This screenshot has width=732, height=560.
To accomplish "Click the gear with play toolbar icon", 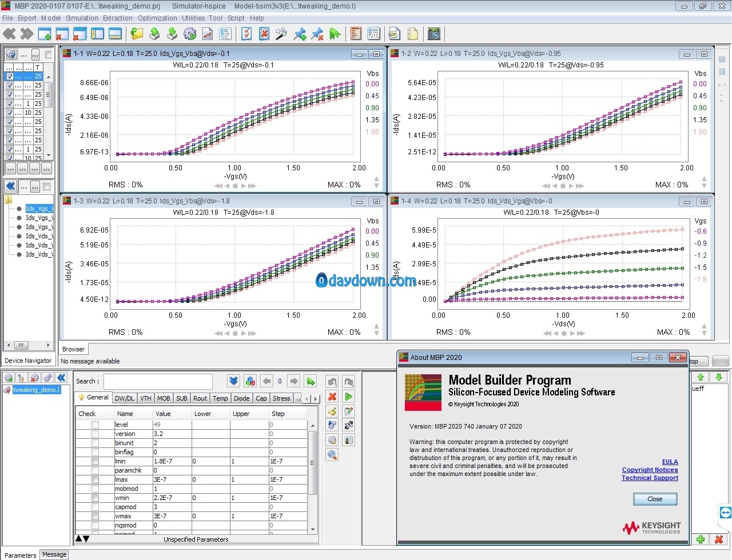I will [x=190, y=34].
